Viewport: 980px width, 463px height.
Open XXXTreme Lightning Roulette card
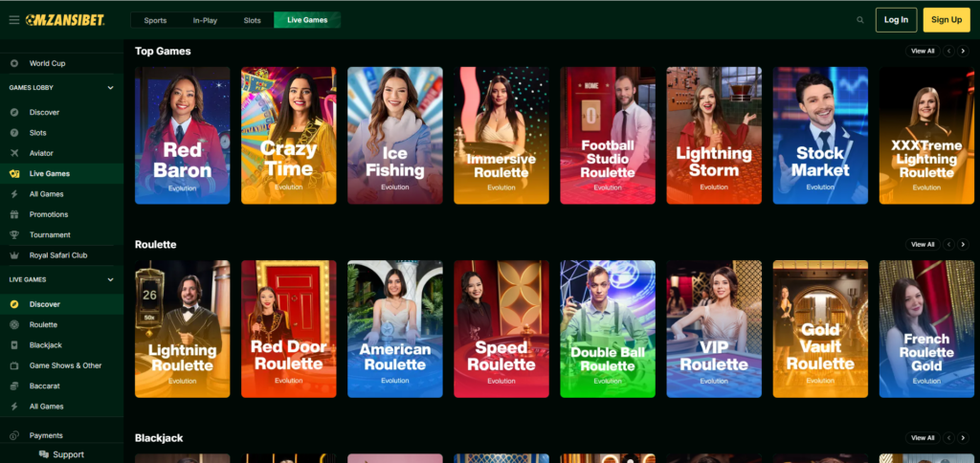(x=926, y=136)
